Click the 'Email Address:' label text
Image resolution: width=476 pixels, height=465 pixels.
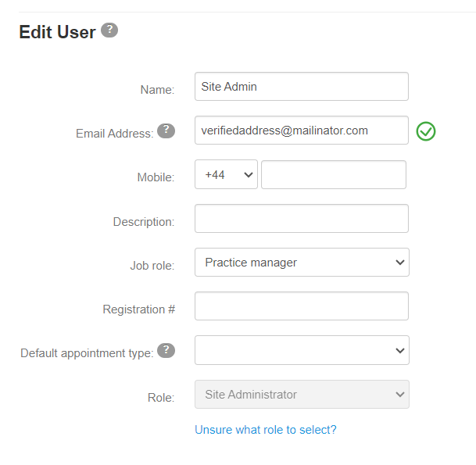click(114, 134)
